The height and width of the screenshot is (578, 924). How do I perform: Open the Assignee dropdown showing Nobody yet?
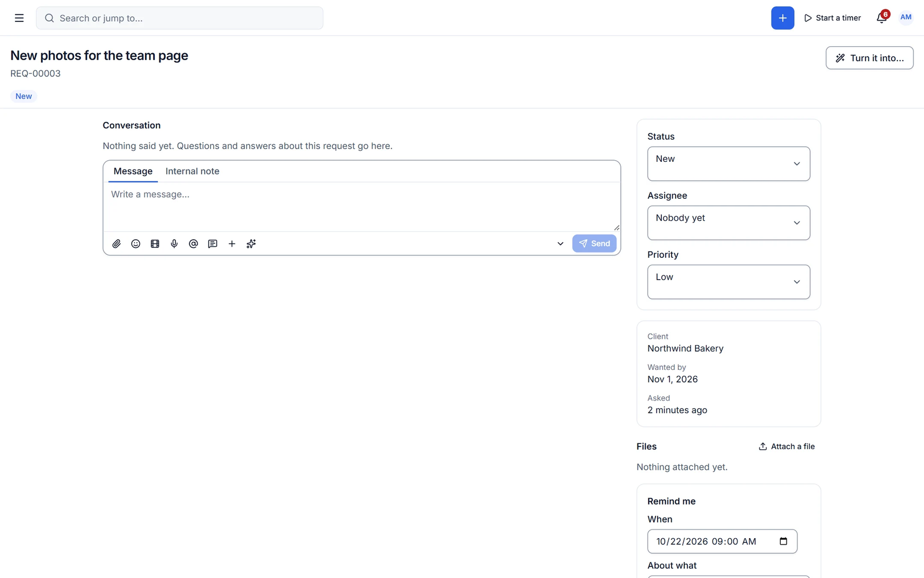coord(728,223)
